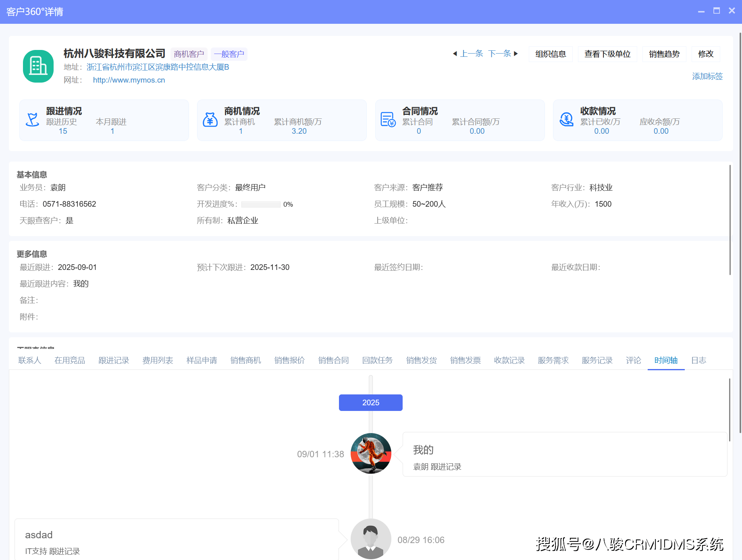
Task: Open the company website URL link
Action: pyautogui.click(x=129, y=80)
